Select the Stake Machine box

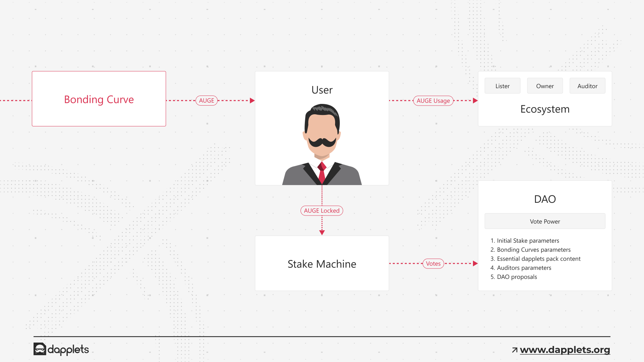tap(322, 263)
